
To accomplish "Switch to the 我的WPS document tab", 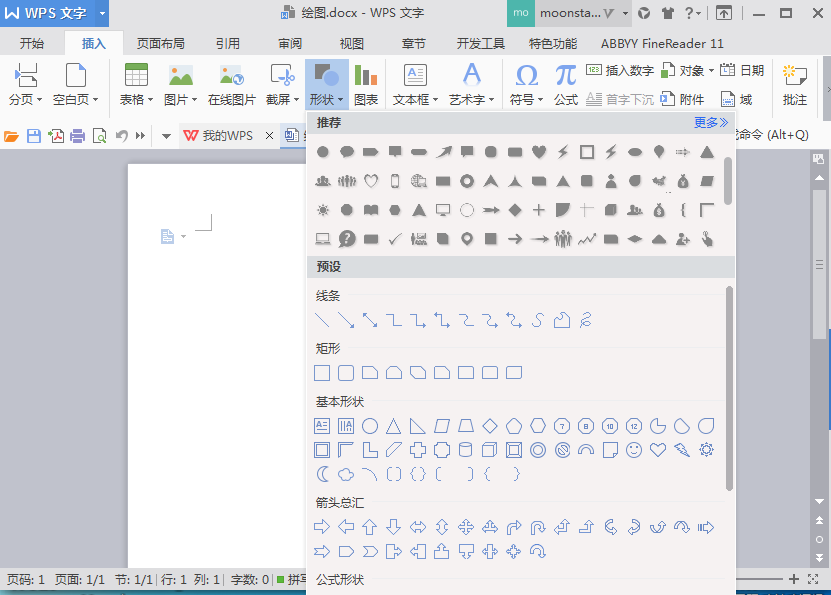I will pyautogui.click(x=218, y=136).
